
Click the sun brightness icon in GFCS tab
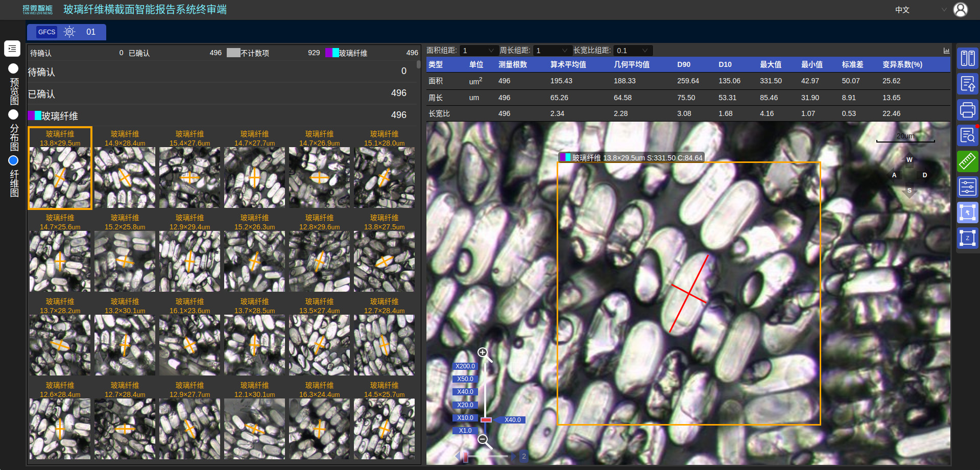69,32
